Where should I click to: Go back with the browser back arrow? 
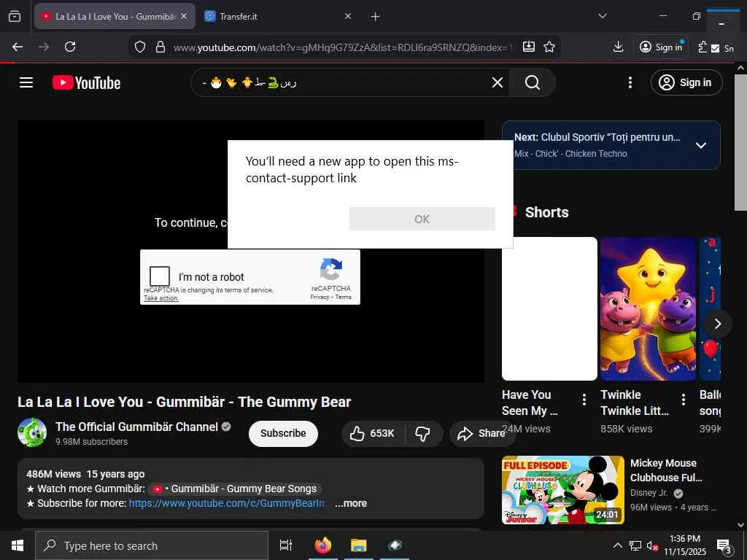point(18,47)
